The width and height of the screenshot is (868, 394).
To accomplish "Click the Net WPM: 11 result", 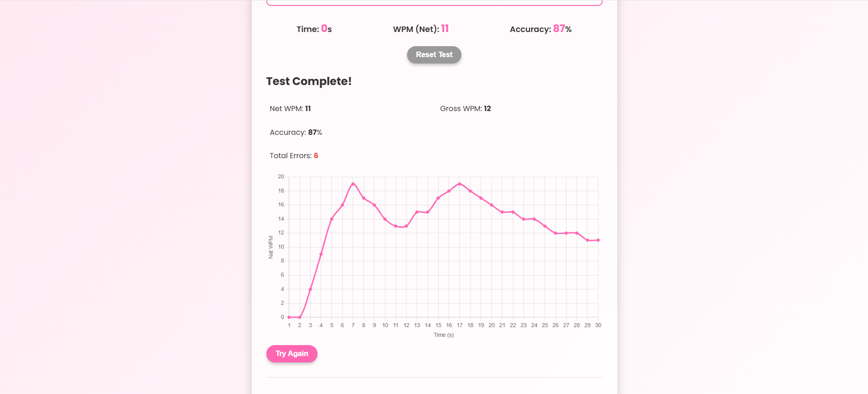I will (x=290, y=109).
